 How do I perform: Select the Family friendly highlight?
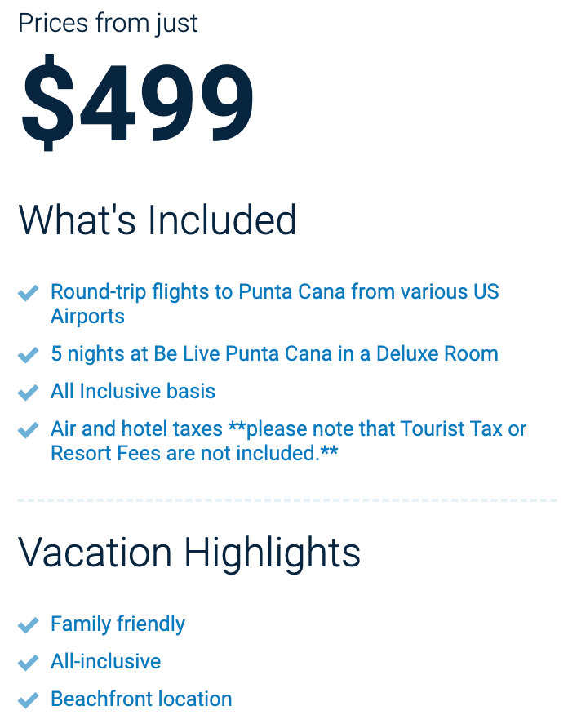pos(118,624)
